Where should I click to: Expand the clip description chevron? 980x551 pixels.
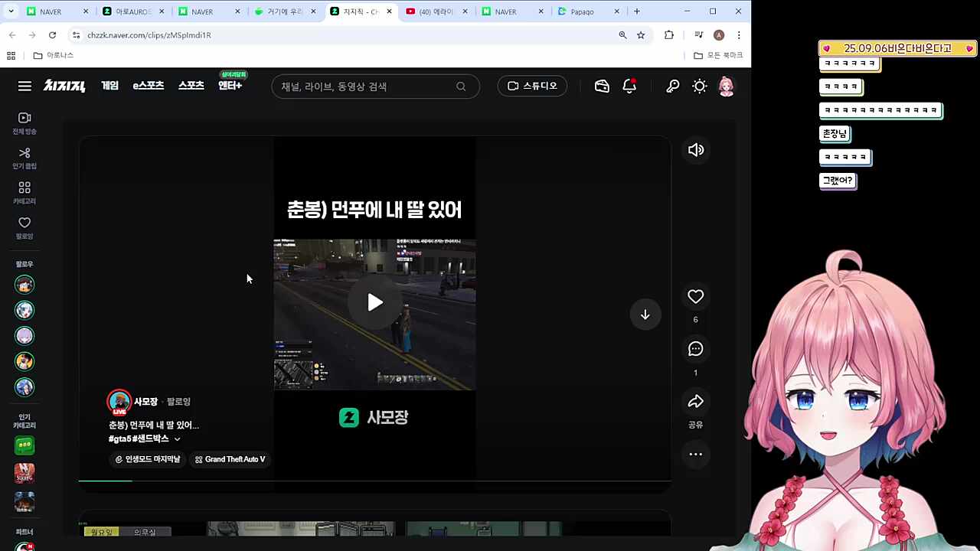(177, 439)
